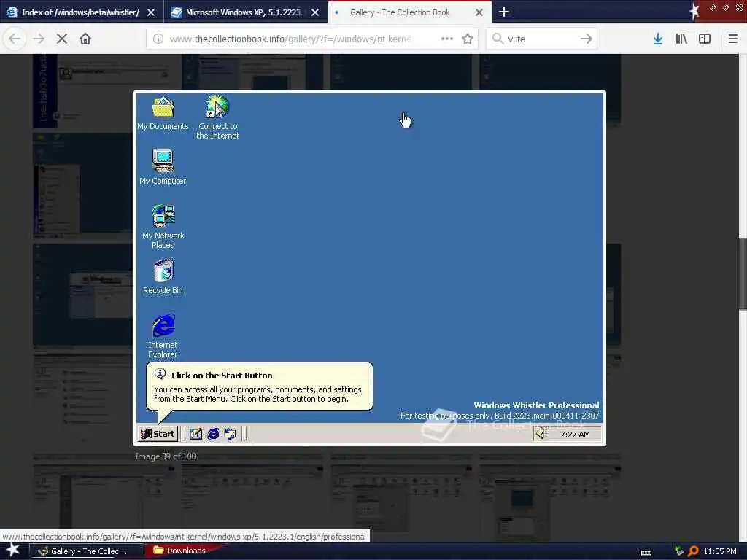The width and height of the screenshot is (747, 560).
Task: Close the Microsoft Windows XP tab
Action: coord(315,12)
